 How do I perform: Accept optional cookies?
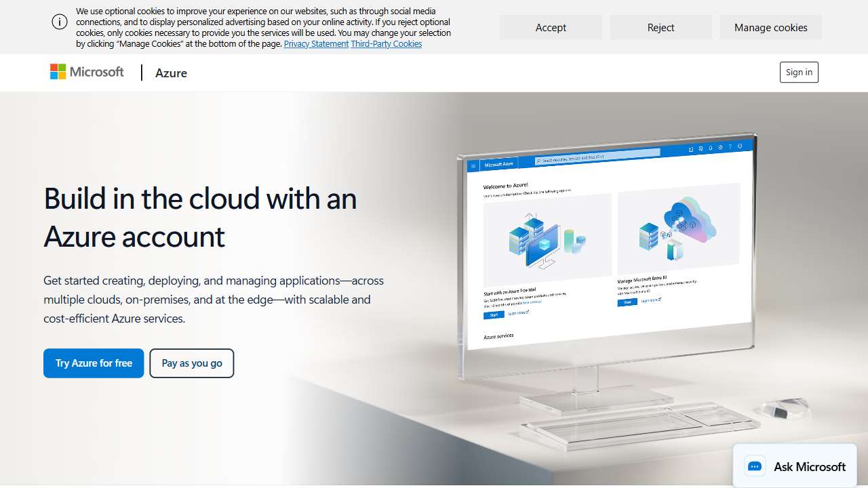[x=551, y=27]
